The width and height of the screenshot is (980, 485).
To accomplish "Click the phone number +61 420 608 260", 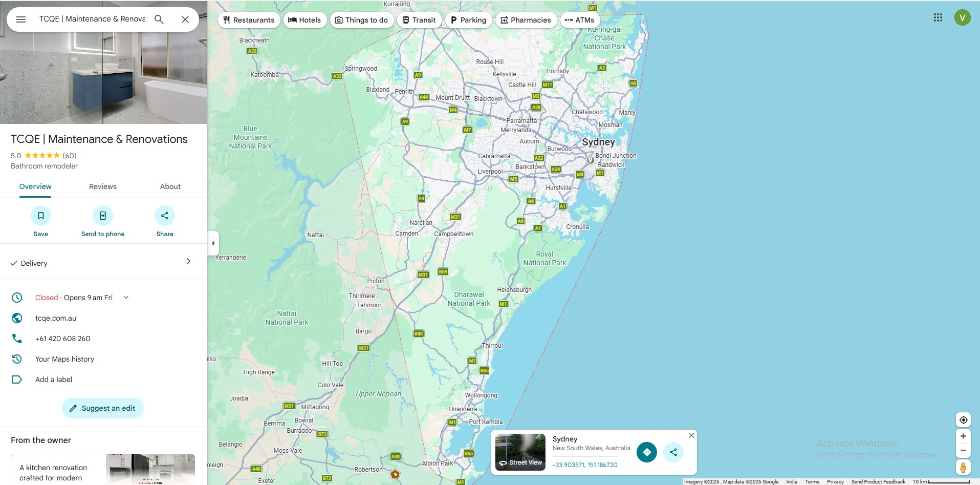I will tap(63, 339).
